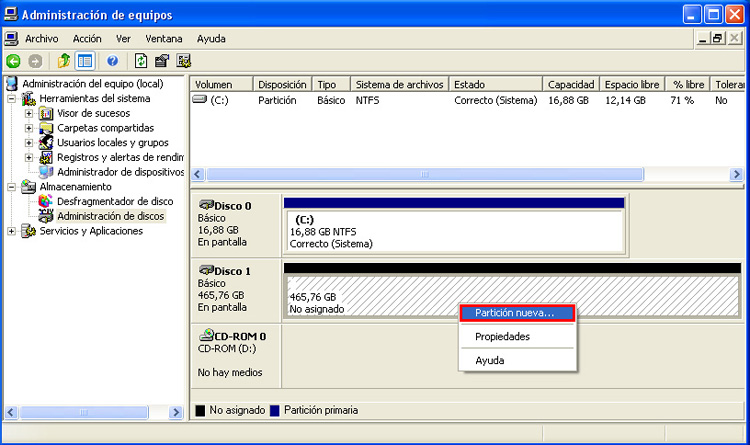This screenshot has width=750, height=445.
Task: Sort by Sistema de archivos column header
Action: coord(399,84)
